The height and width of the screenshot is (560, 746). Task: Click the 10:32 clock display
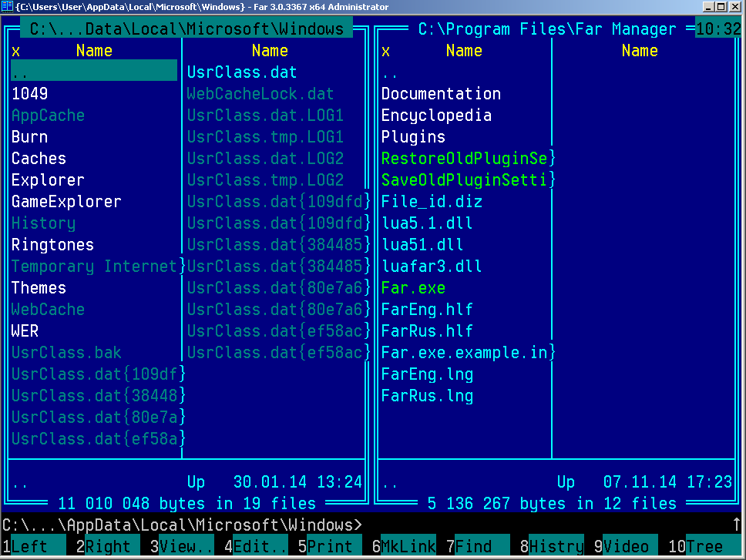click(x=718, y=29)
